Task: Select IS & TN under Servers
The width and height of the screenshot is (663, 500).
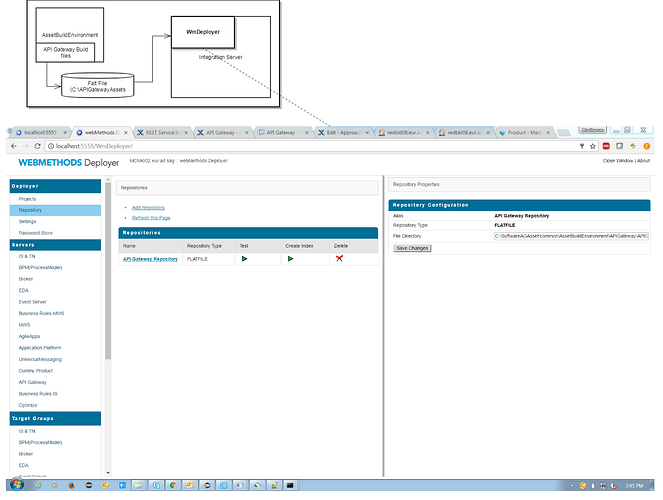Action: tap(27, 257)
